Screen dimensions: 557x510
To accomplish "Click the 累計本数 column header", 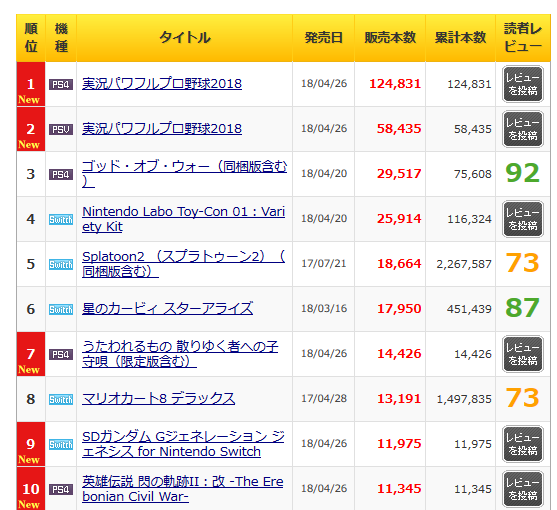I will pyautogui.click(x=460, y=38).
